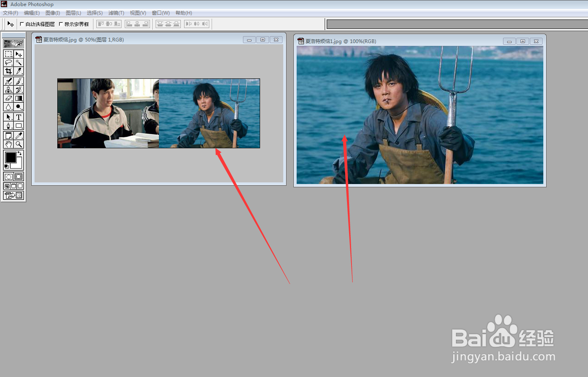Align top edges button in options bar
The image size is (588, 377).
click(x=101, y=24)
